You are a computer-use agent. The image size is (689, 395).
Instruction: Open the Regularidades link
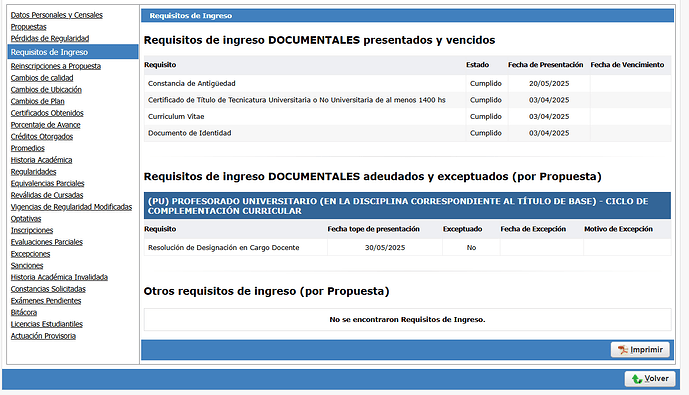(33, 172)
